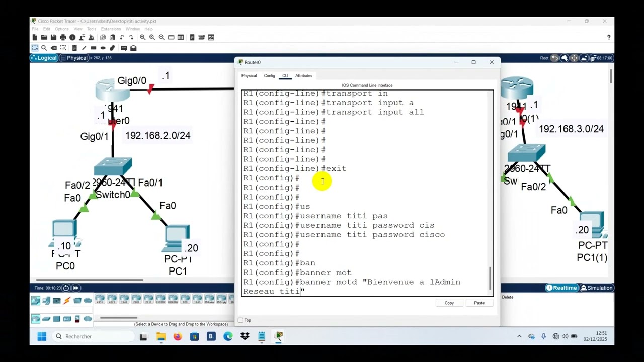Click the Zoom Out magnifier icon

[x=162, y=37]
